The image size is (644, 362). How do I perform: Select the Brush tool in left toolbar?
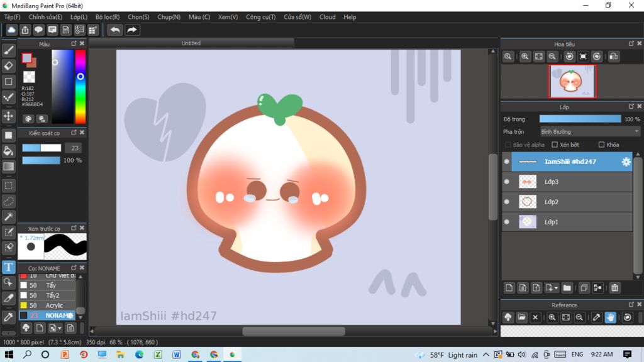[x=9, y=50]
